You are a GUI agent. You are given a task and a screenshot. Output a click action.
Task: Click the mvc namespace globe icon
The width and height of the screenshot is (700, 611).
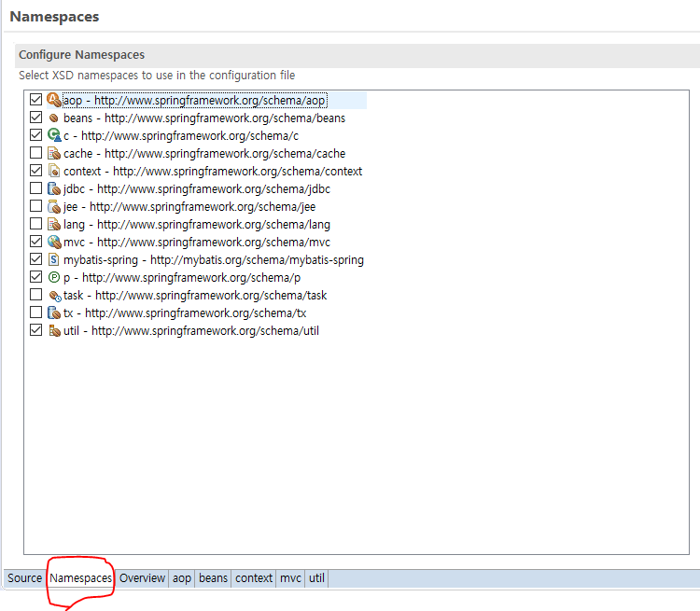(x=54, y=242)
